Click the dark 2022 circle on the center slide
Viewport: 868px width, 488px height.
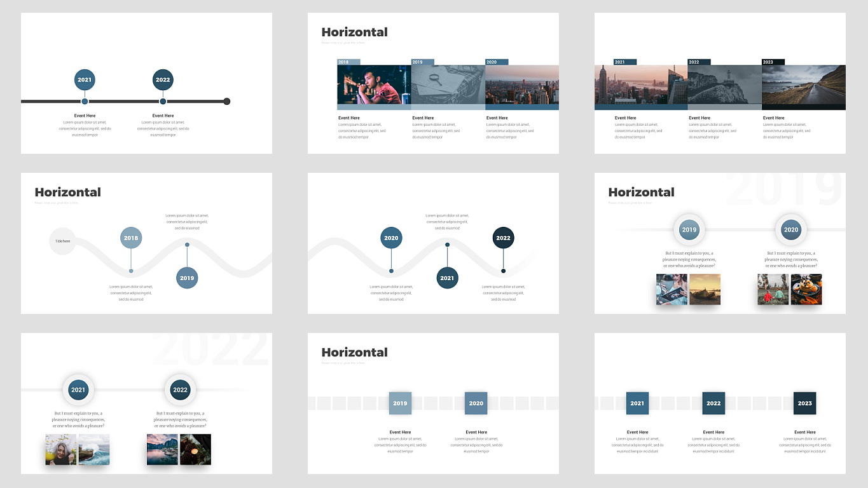pyautogui.click(x=503, y=238)
